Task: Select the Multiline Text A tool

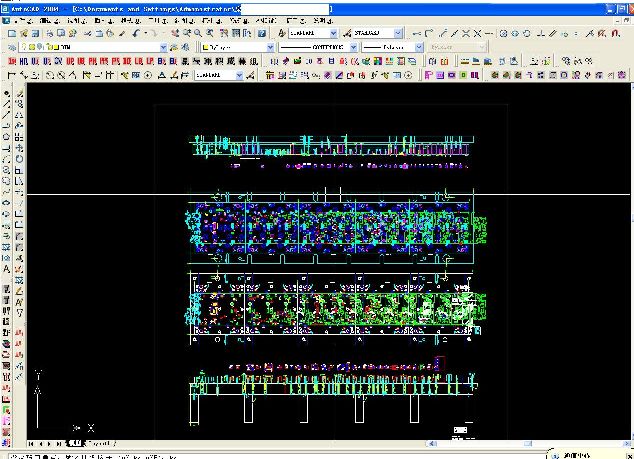Action: click(6, 269)
